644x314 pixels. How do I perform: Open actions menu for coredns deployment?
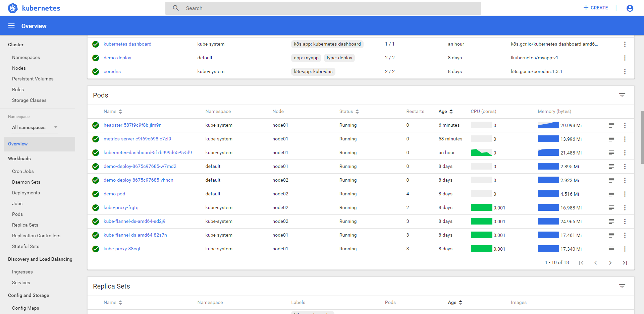click(625, 72)
